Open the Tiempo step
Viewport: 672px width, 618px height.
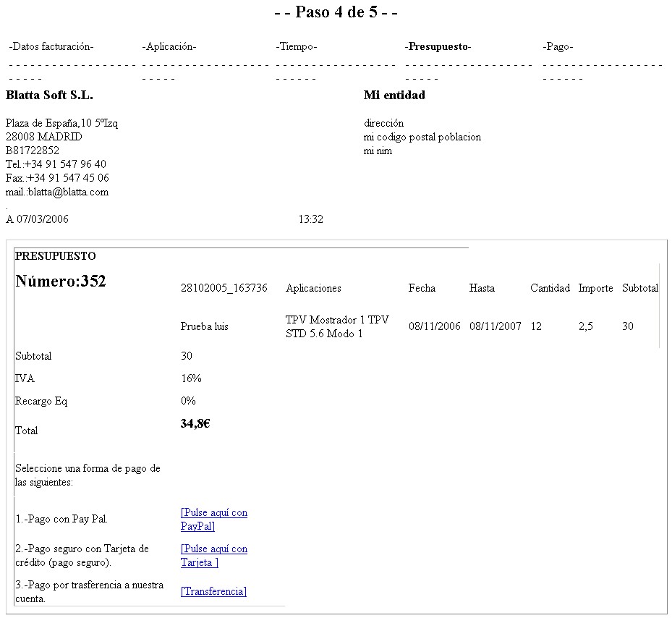(x=296, y=46)
